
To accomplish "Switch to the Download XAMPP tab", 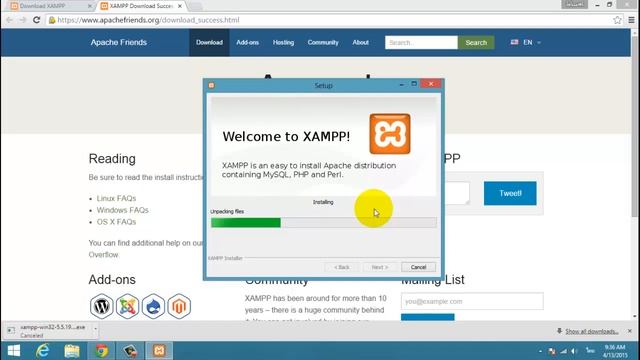I will click(x=48, y=6).
